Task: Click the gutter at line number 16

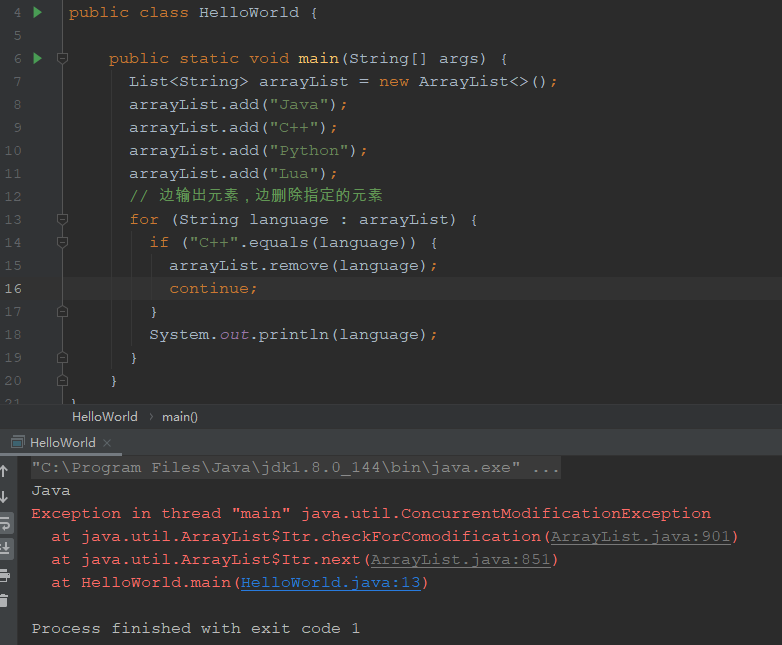Action: click(13, 288)
